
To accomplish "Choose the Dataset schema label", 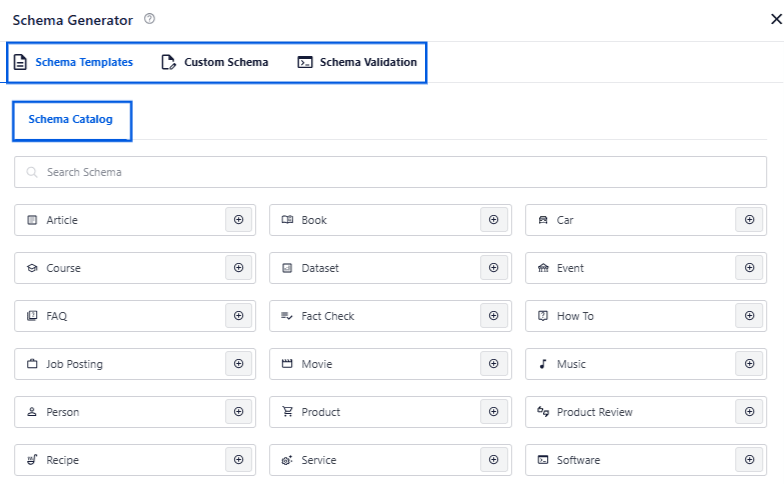I will [320, 268].
